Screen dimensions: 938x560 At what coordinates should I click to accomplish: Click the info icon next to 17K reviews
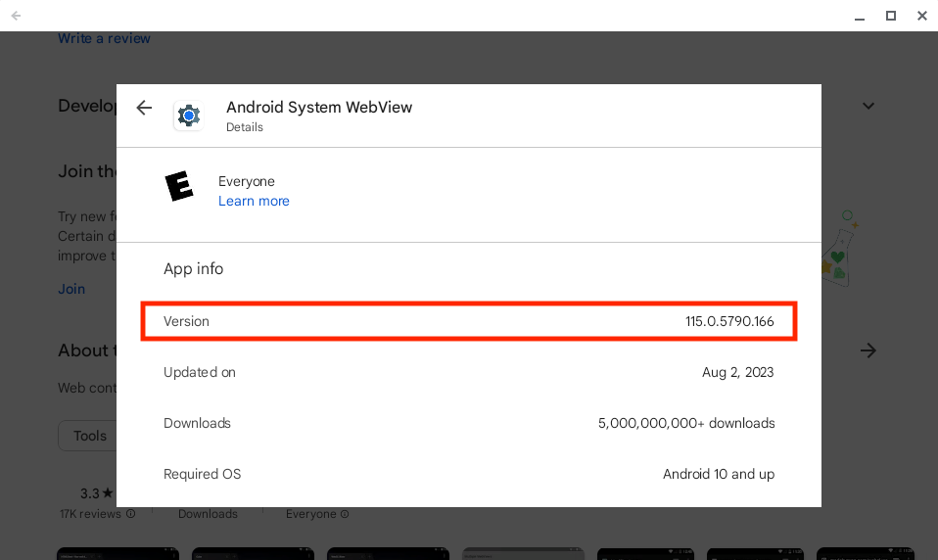coord(130,513)
